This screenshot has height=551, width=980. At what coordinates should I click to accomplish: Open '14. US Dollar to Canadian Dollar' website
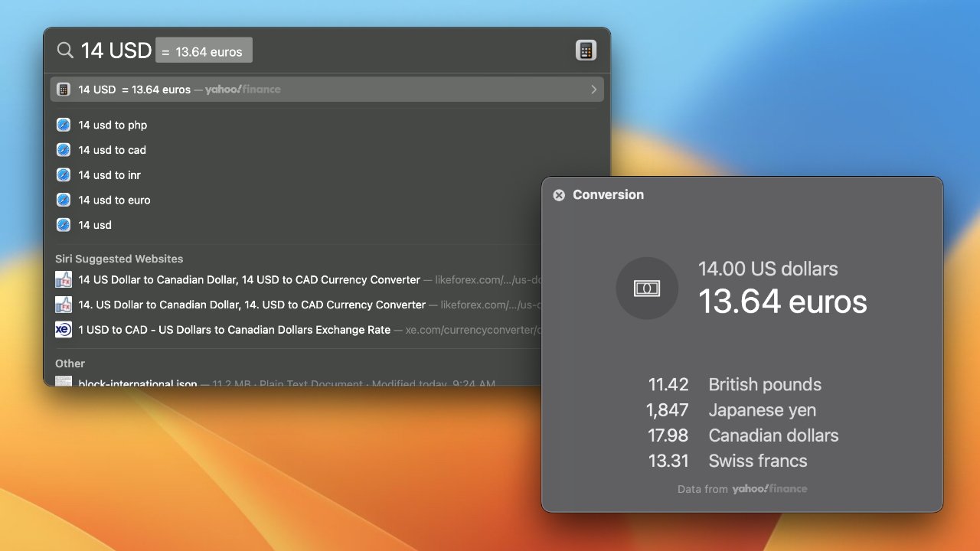(x=252, y=305)
